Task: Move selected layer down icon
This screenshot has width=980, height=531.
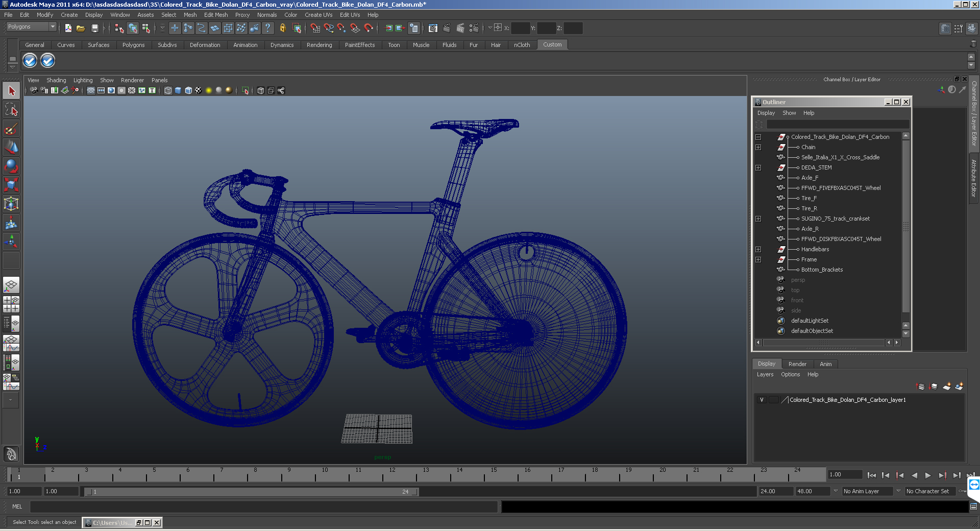Action: click(x=934, y=387)
